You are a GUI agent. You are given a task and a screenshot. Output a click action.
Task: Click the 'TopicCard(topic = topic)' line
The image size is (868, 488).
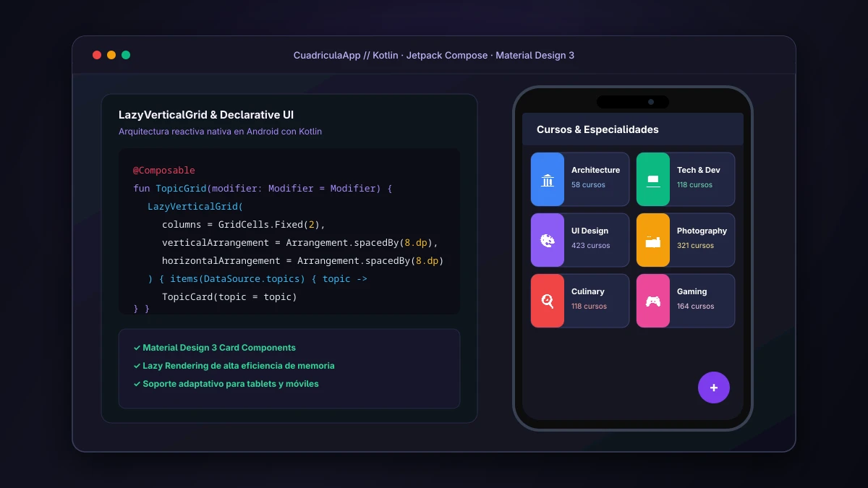tap(229, 297)
